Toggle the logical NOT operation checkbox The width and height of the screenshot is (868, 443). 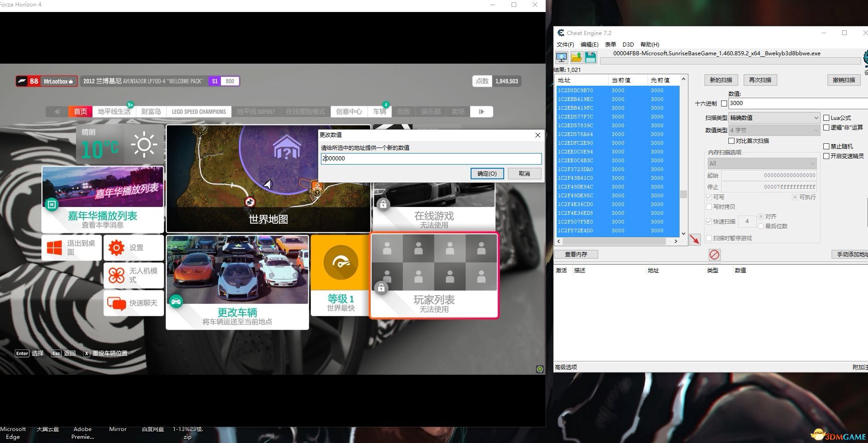pos(826,127)
